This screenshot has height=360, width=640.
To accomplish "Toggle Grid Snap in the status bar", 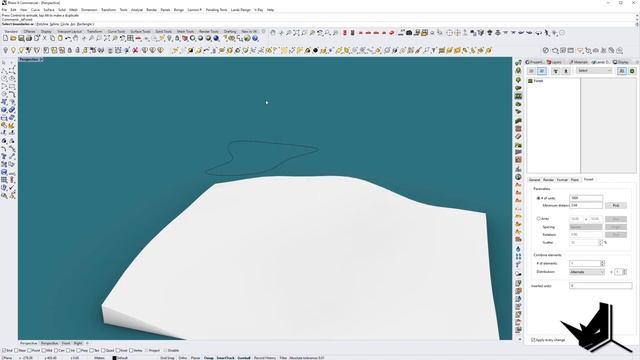I will tap(167, 358).
